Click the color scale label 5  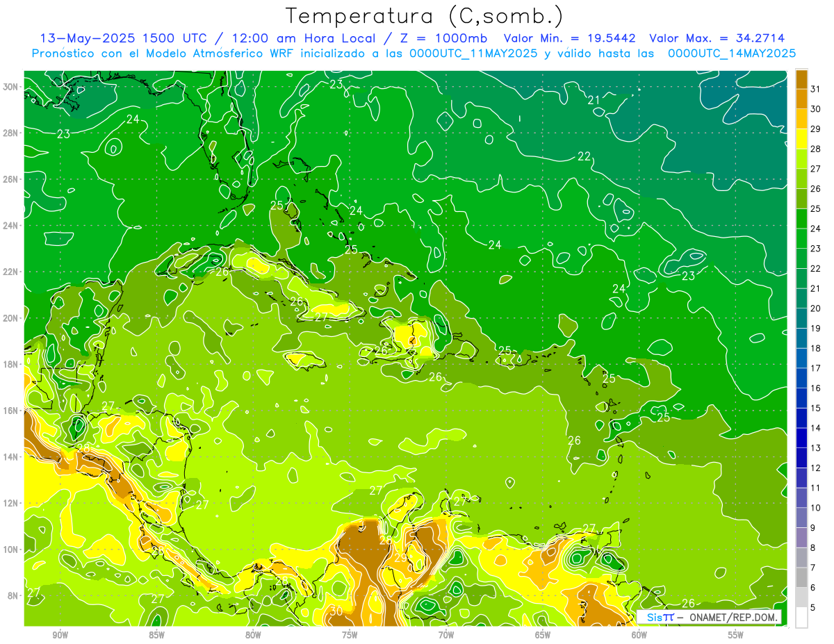[813, 607]
